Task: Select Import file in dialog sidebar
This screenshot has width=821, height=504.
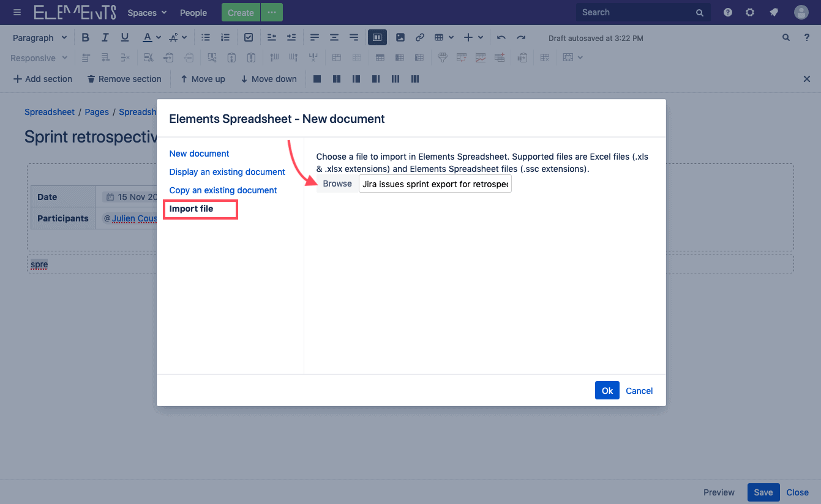Action: point(192,209)
